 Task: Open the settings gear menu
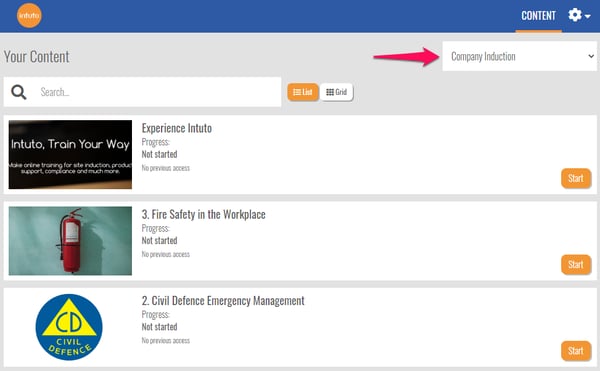coord(579,15)
